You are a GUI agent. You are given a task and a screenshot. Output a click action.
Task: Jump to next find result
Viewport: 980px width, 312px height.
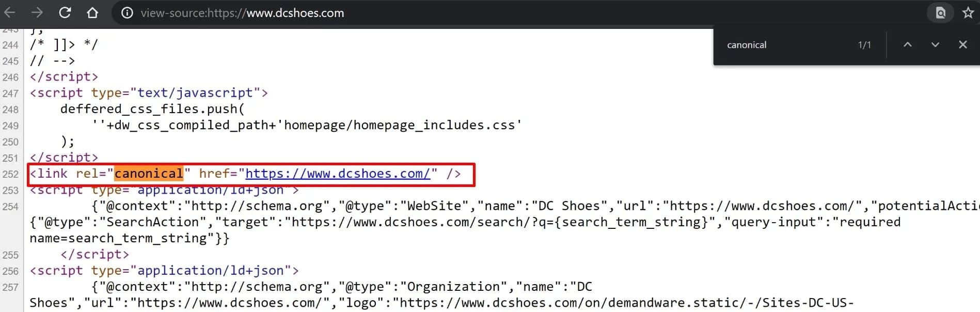click(x=935, y=45)
